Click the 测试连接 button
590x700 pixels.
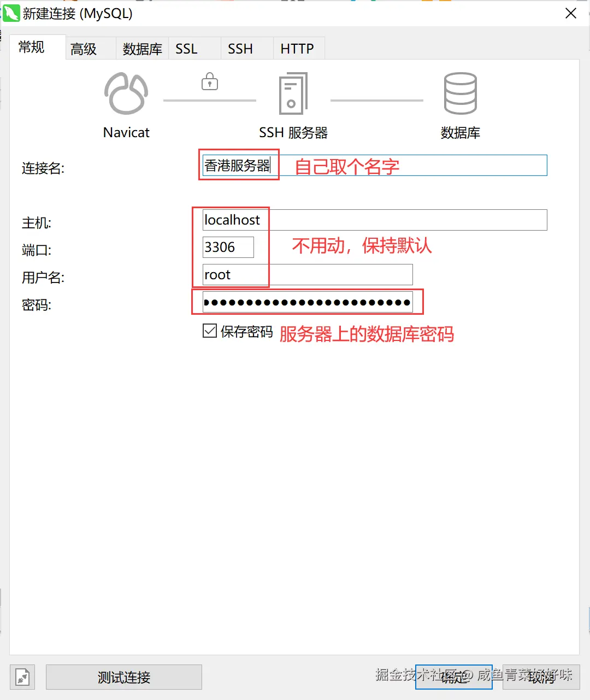[x=124, y=677]
